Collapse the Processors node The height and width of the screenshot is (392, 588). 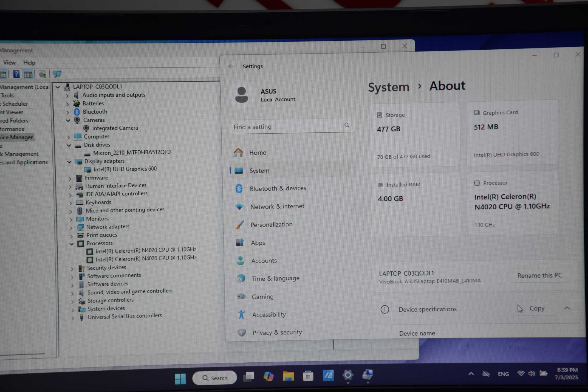click(x=71, y=244)
